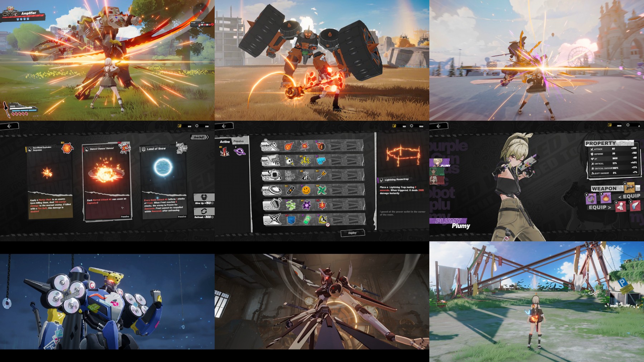Open the equipped weapon gun slot
644x362 pixels.
pyautogui.click(x=630, y=187)
